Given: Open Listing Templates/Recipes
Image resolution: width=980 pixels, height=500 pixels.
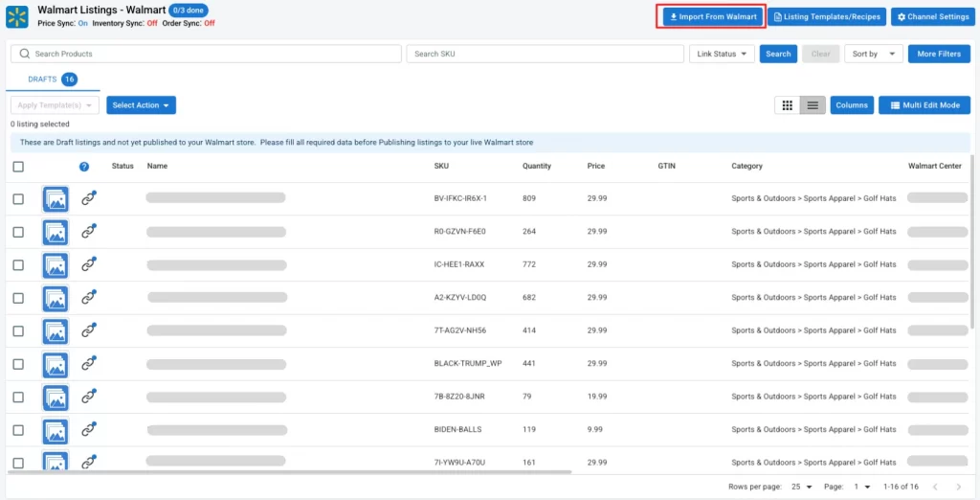Looking at the screenshot, I should [x=827, y=17].
